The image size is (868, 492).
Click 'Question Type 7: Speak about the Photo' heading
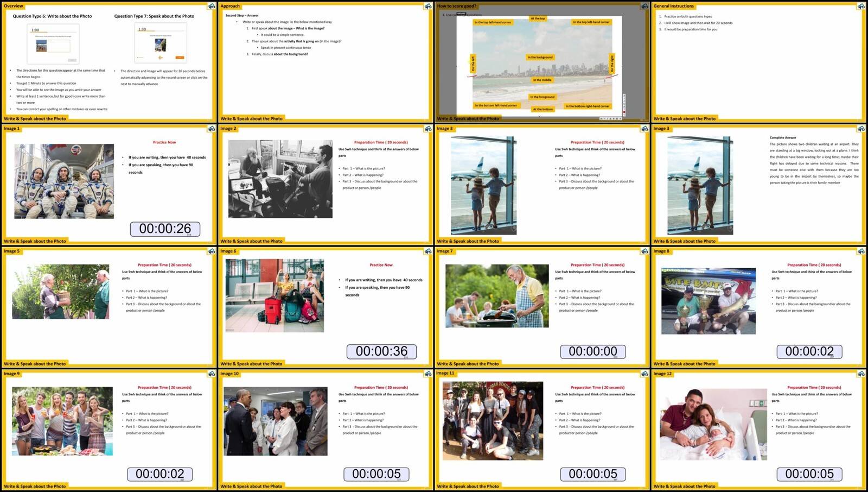coord(154,16)
